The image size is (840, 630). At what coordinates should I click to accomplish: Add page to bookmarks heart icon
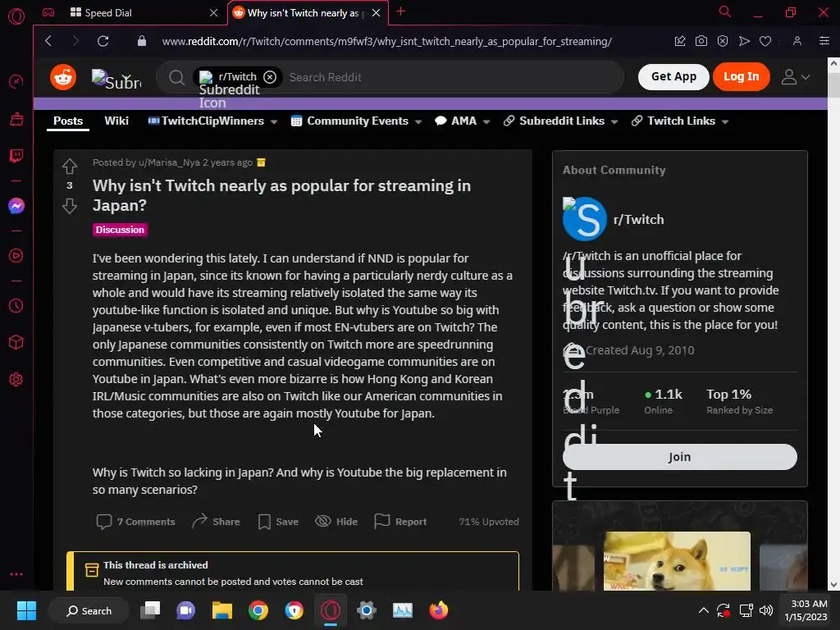765,41
